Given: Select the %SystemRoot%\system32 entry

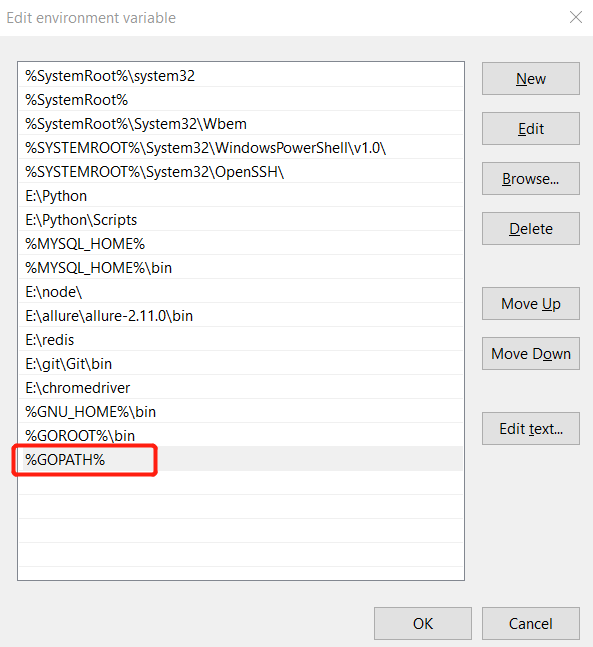Looking at the screenshot, I should point(241,76).
